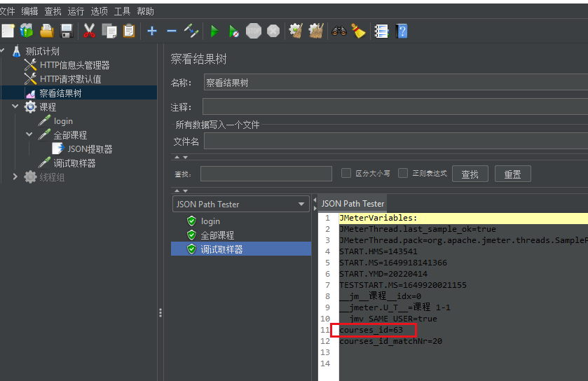Image resolution: width=588 pixels, height=381 pixels.
Task: Select 察看结果树 node in the tree
Action: 60,93
